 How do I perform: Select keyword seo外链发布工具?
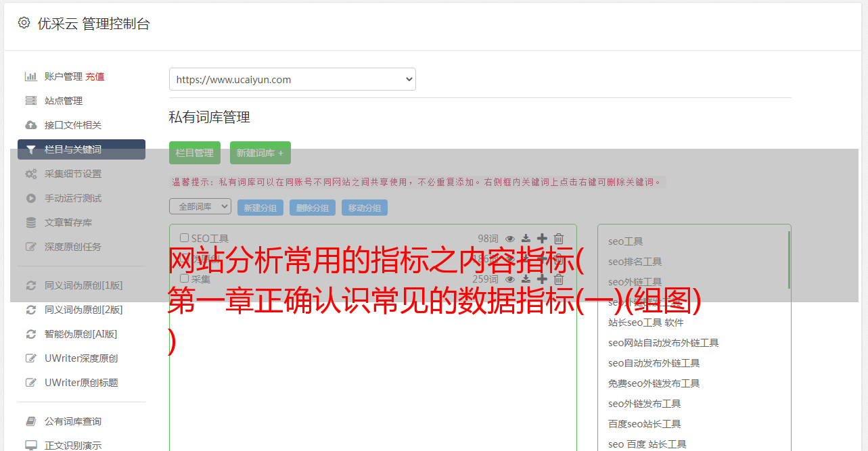point(645,404)
